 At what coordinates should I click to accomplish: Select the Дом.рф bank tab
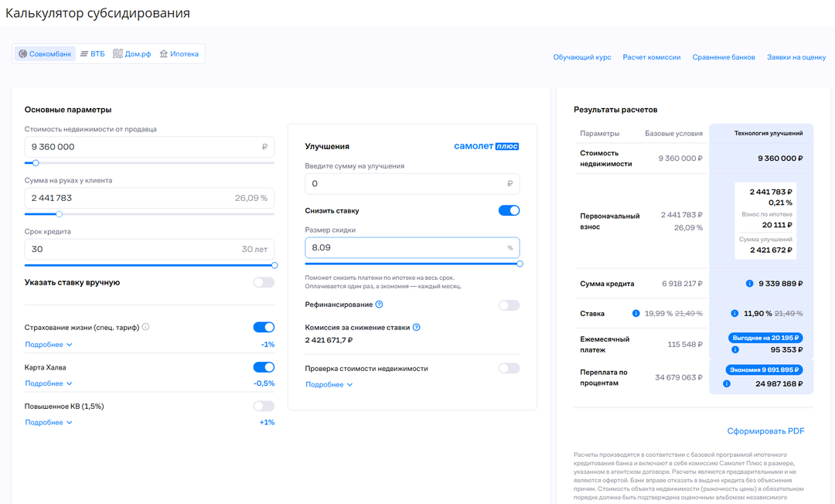[132, 54]
